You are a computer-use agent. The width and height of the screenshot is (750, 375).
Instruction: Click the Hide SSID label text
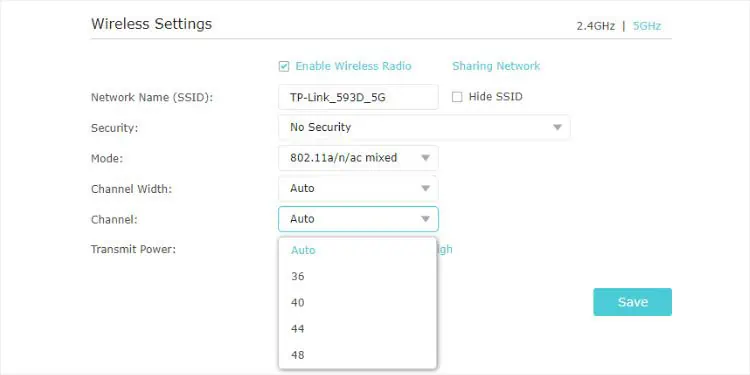point(496,97)
